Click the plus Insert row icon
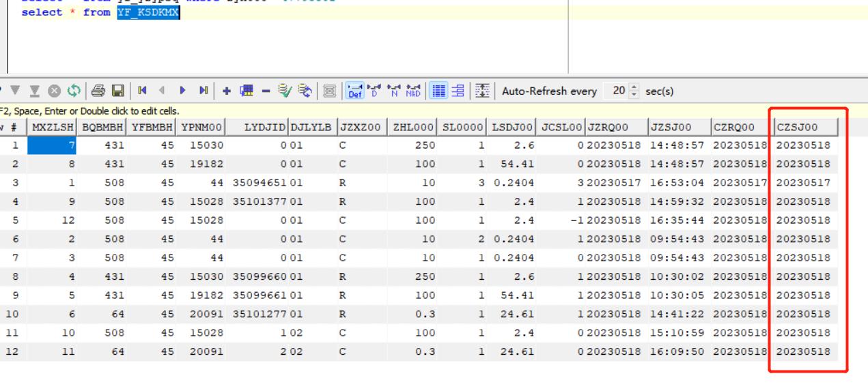 tap(226, 91)
